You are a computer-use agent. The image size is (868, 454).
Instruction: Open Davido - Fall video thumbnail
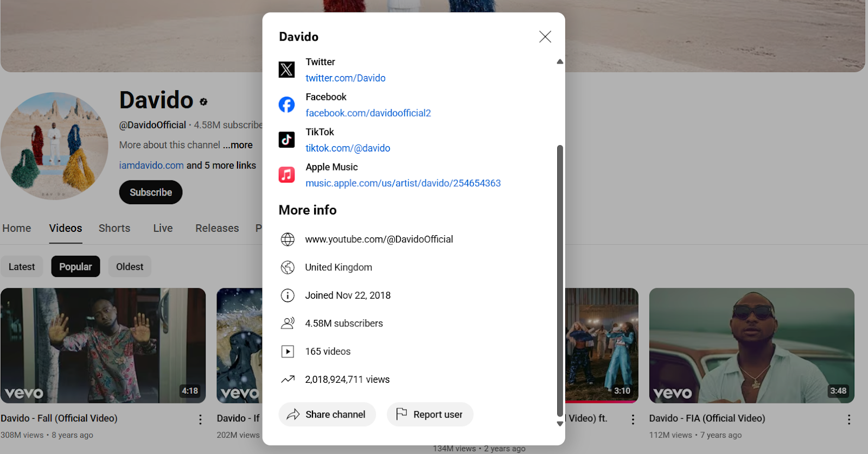(103, 345)
